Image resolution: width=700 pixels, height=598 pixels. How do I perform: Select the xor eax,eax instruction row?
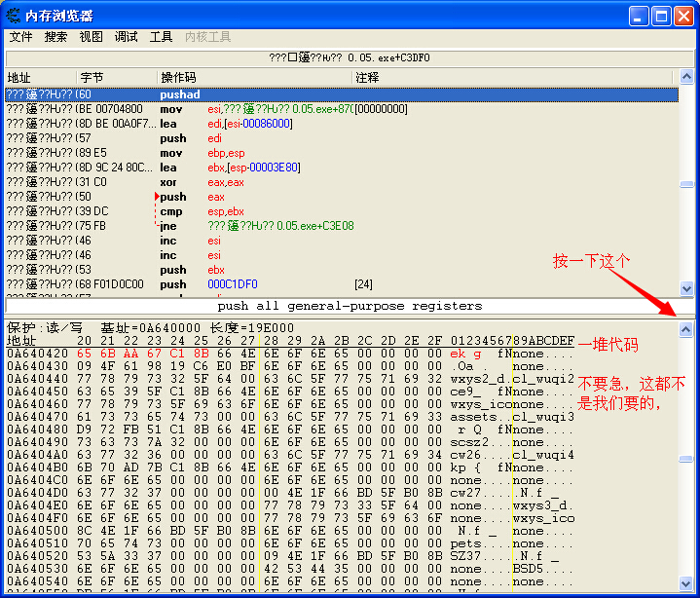(x=292, y=182)
